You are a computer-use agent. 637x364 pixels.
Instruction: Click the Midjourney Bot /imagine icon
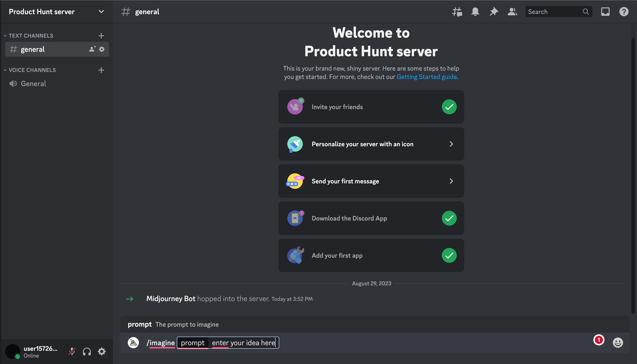tap(133, 343)
